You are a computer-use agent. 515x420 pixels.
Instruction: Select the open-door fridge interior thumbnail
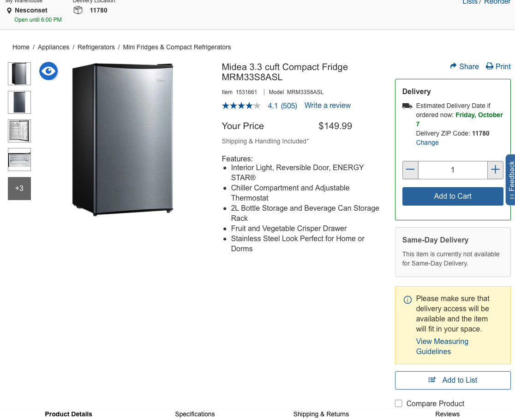click(x=19, y=131)
